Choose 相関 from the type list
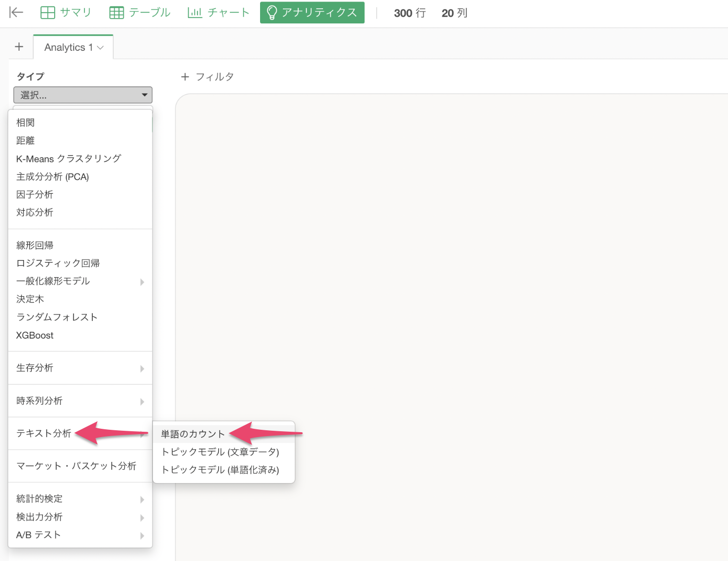Image resolution: width=728 pixels, height=561 pixels. coord(80,122)
